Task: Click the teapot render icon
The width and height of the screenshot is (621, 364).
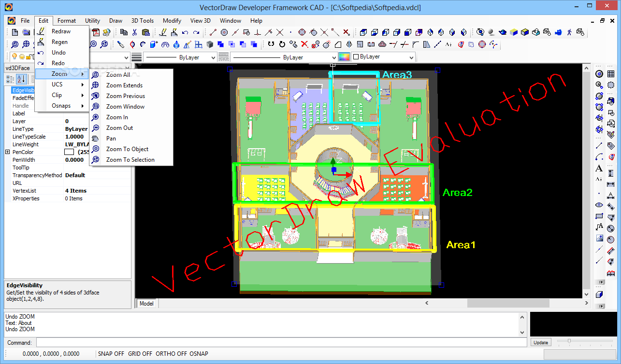Action: [x=503, y=32]
